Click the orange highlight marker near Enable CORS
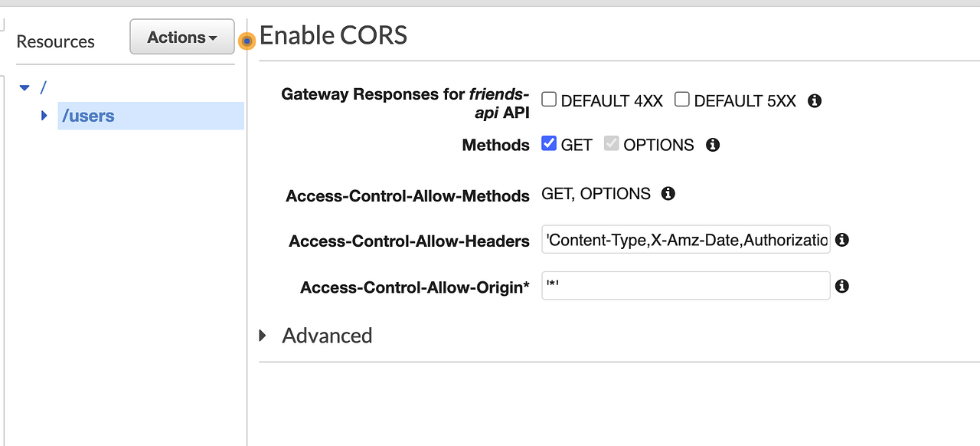Image resolution: width=980 pixels, height=446 pixels. pos(245,41)
